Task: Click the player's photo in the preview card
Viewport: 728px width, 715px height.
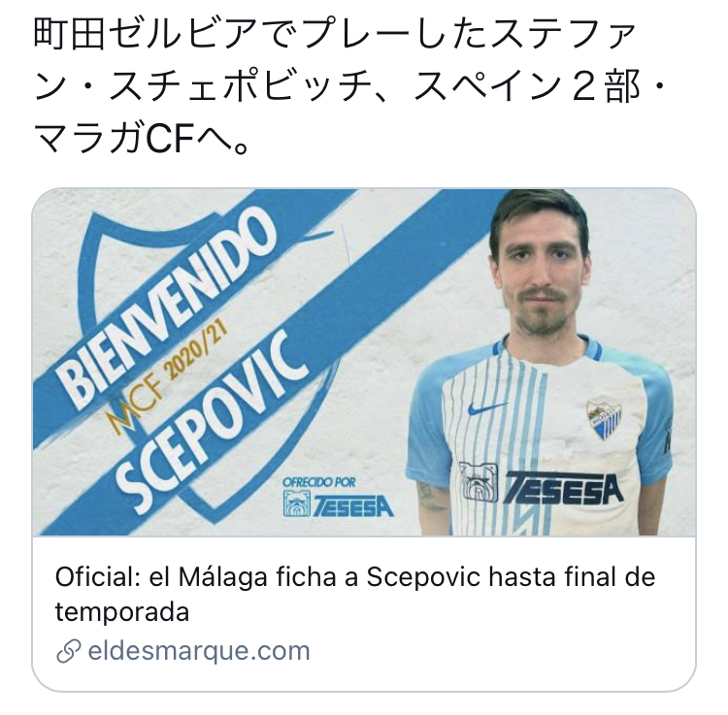Action: click(x=541, y=363)
